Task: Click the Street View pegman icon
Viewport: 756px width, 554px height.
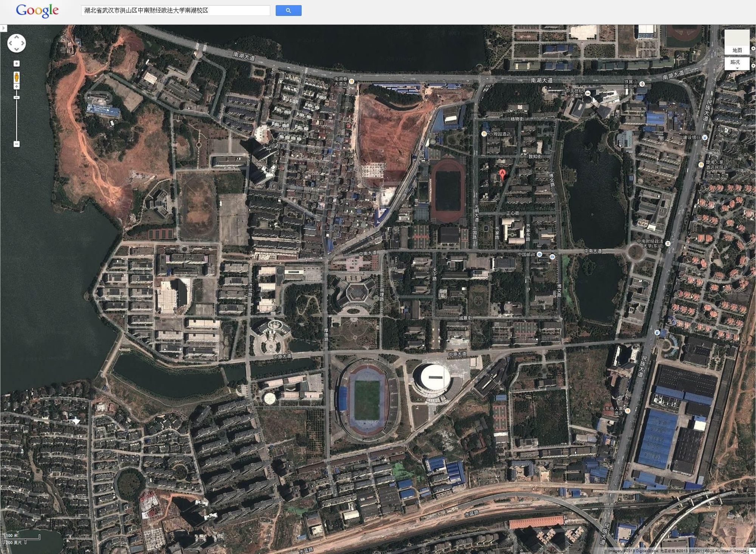Action: tap(17, 77)
